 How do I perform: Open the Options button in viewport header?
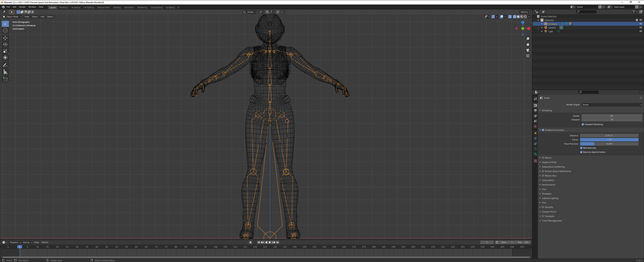[525, 12]
